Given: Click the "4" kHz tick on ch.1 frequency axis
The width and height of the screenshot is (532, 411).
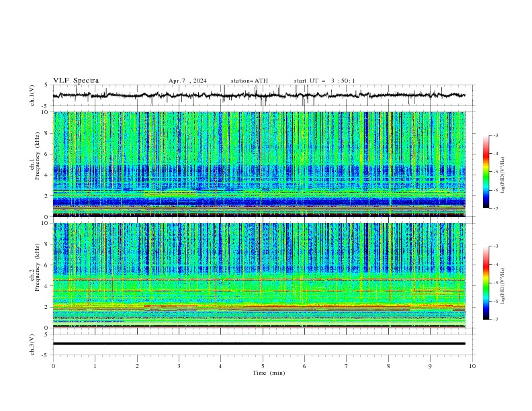Looking at the screenshot, I should 46,175.
